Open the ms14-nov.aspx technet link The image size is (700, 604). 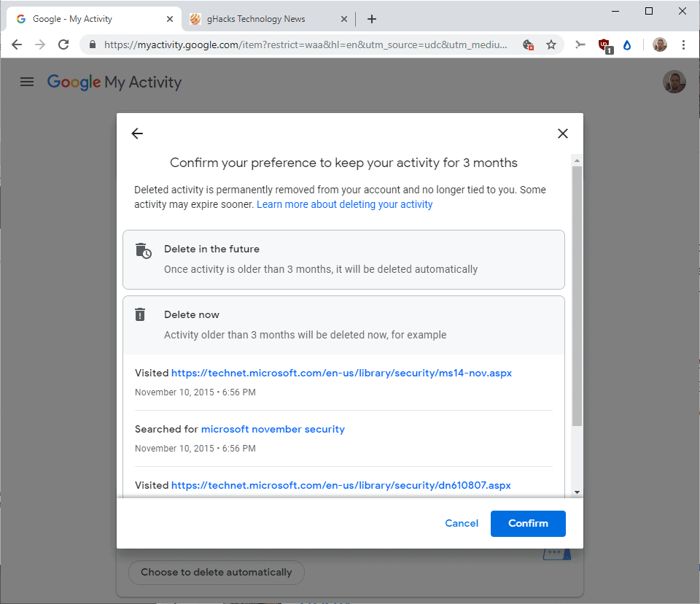coord(341,373)
